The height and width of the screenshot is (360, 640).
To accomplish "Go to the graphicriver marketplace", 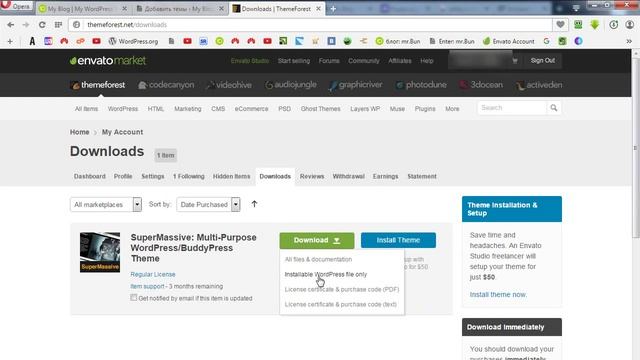I will (x=356, y=85).
